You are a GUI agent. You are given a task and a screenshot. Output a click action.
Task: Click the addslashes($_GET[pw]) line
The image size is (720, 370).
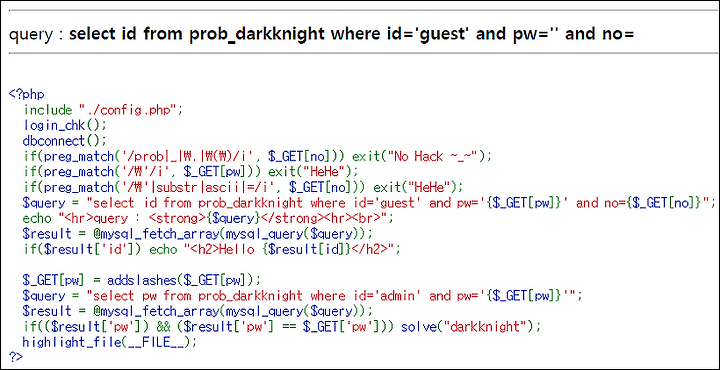[141, 280]
